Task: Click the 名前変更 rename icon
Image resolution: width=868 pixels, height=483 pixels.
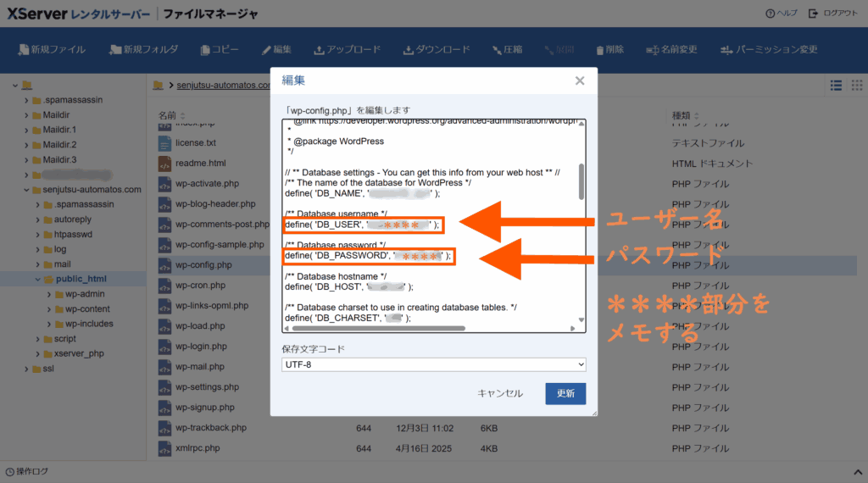Action: pos(652,50)
